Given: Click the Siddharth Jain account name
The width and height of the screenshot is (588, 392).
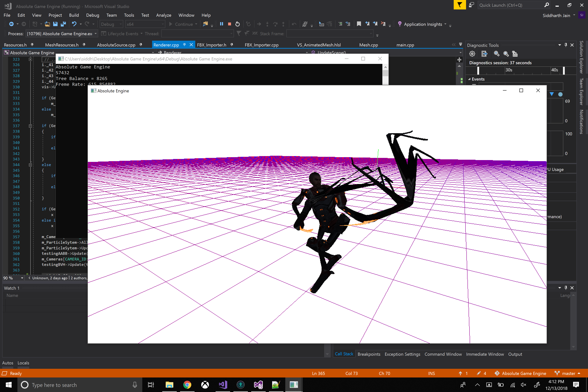Looking at the screenshot, I should pyautogui.click(x=556, y=15).
